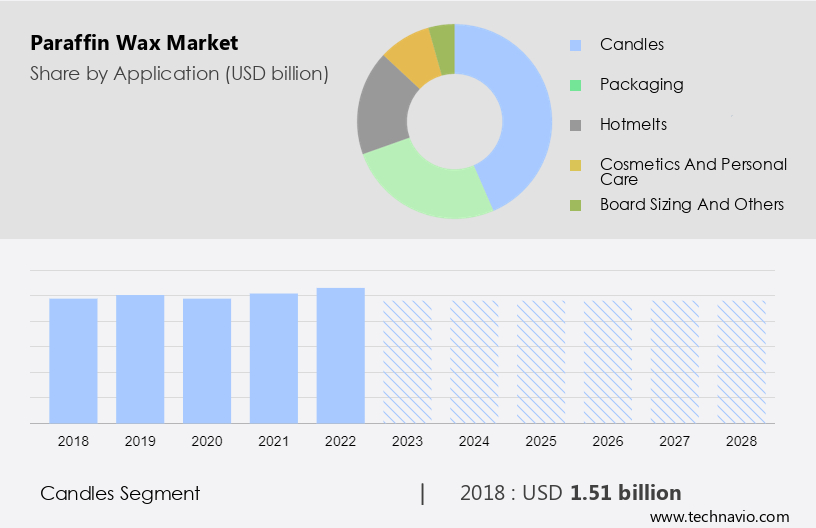Select the Candles legend label
Image resolution: width=816 pixels, height=528 pixels.
click(x=631, y=45)
